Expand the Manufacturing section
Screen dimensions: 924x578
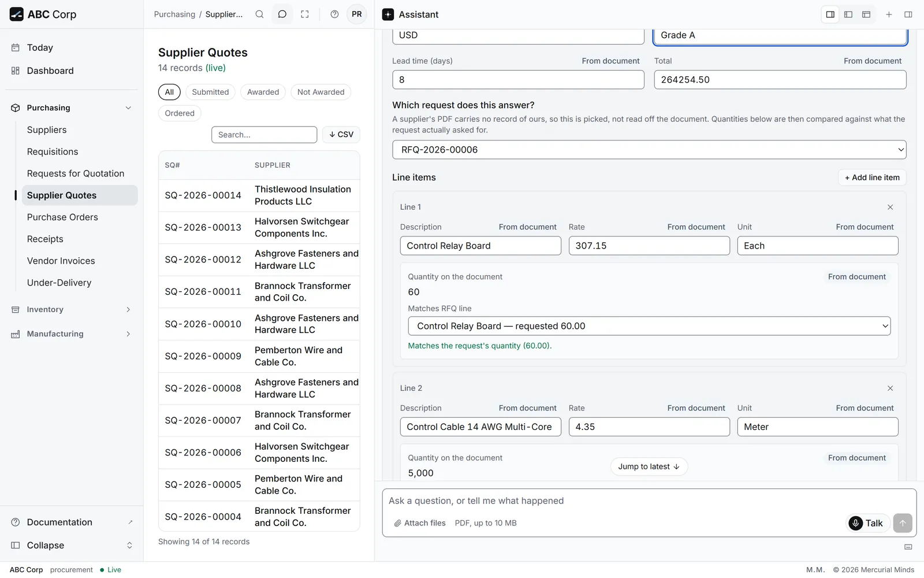click(72, 334)
